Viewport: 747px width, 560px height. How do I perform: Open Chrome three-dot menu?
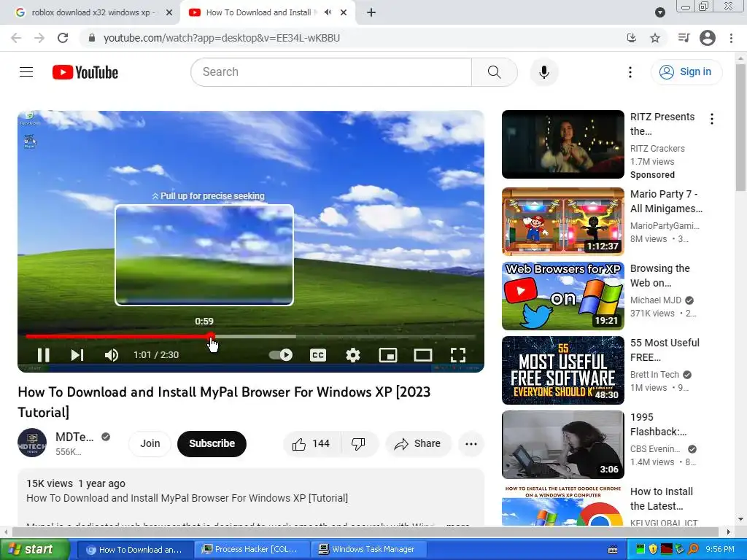coord(731,38)
